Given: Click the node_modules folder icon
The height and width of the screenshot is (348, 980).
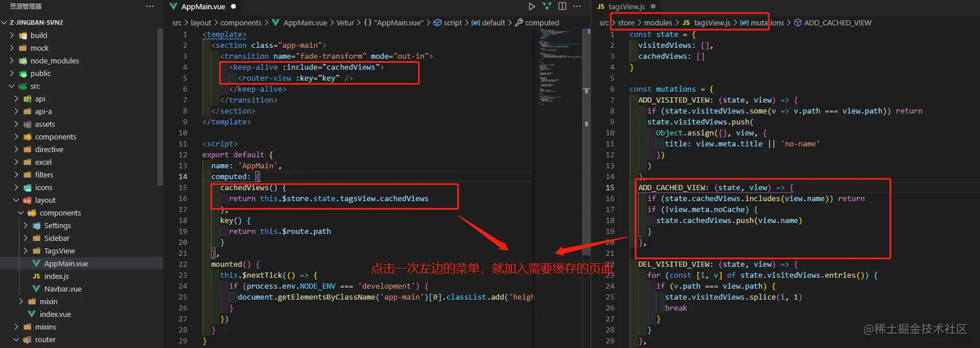Looking at the screenshot, I should coord(24,61).
